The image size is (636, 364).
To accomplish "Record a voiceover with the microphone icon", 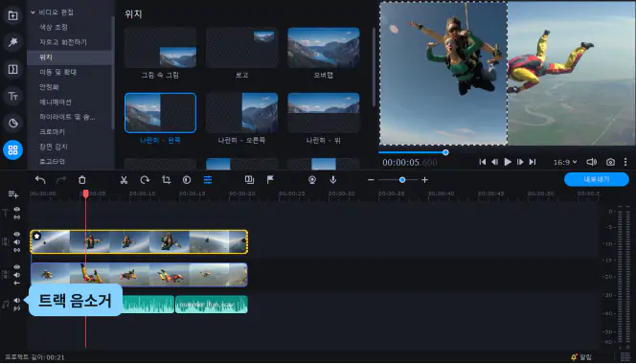I will coord(333,180).
